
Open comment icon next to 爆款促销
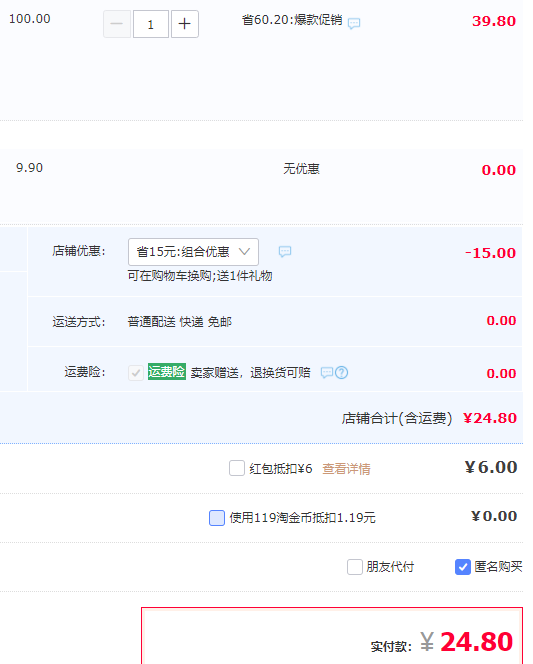(x=354, y=23)
